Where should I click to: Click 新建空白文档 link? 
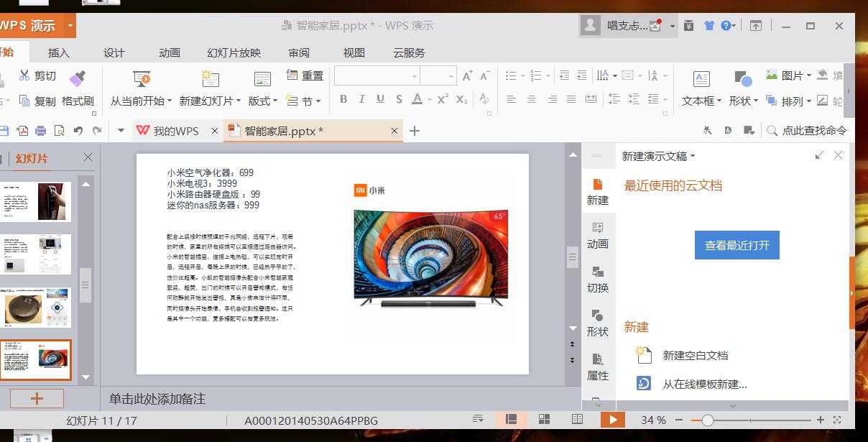(x=695, y=355)
